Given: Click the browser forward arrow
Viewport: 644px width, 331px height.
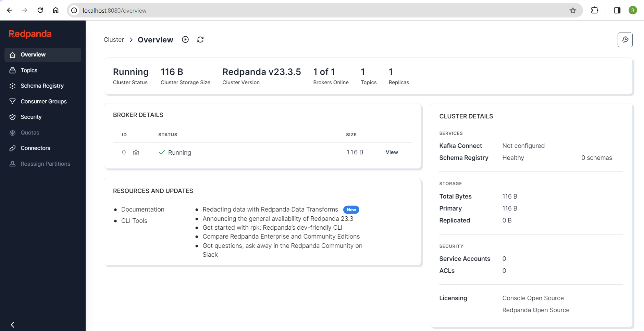Looking at the screenshot, I should coord(25,10).
